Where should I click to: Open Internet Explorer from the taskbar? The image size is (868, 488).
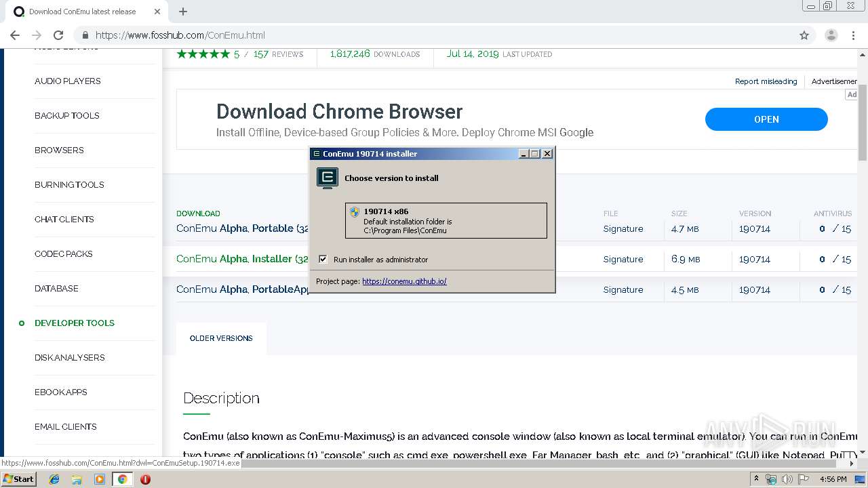click(54, 479)
